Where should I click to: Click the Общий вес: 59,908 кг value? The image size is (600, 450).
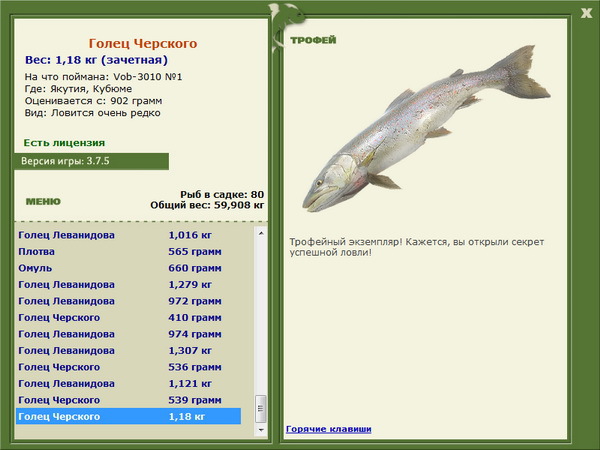point(207,205)
